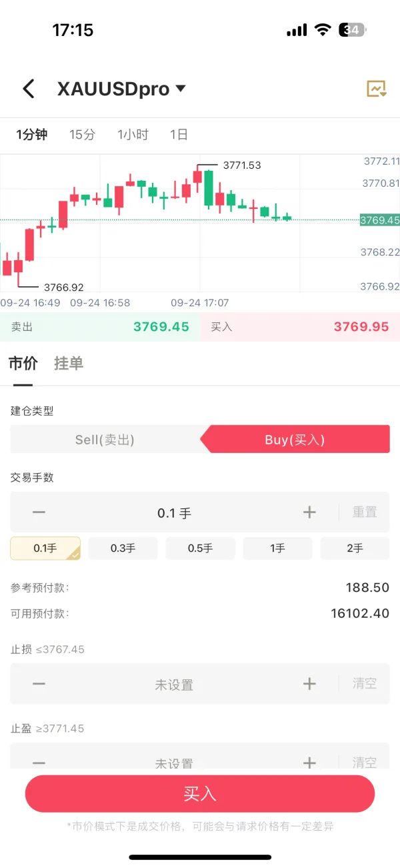Switch to the 挂单 pending order tab
400x868 pixels.
[69, 364]
